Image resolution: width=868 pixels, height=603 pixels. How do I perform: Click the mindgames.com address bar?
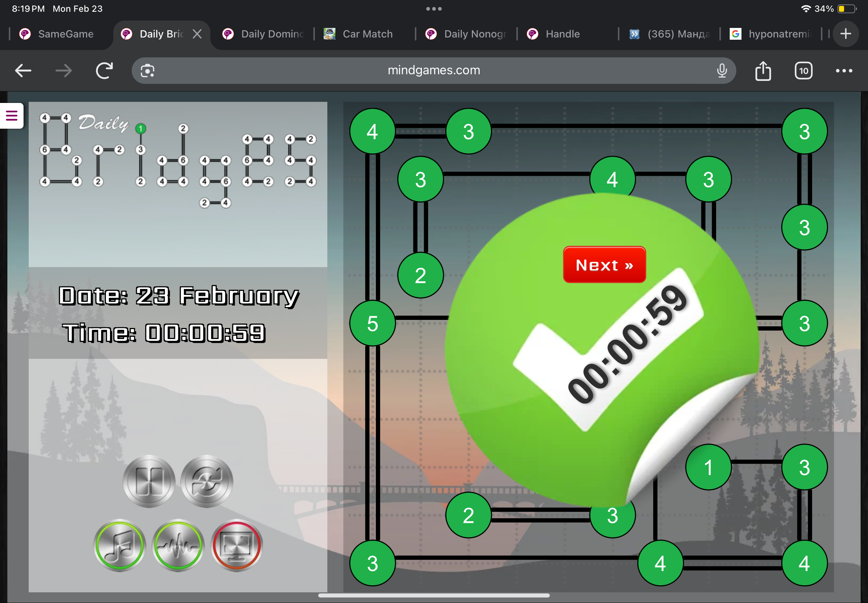point(434,71)
